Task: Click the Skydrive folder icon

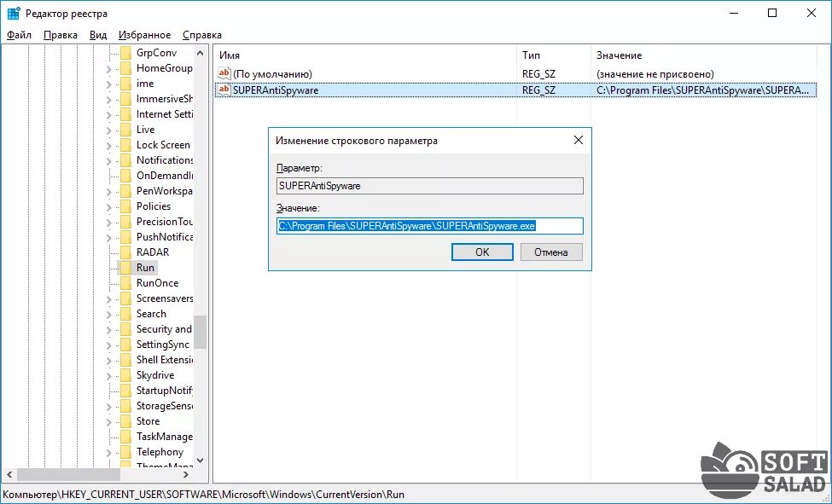Action: tap(125, 375)
